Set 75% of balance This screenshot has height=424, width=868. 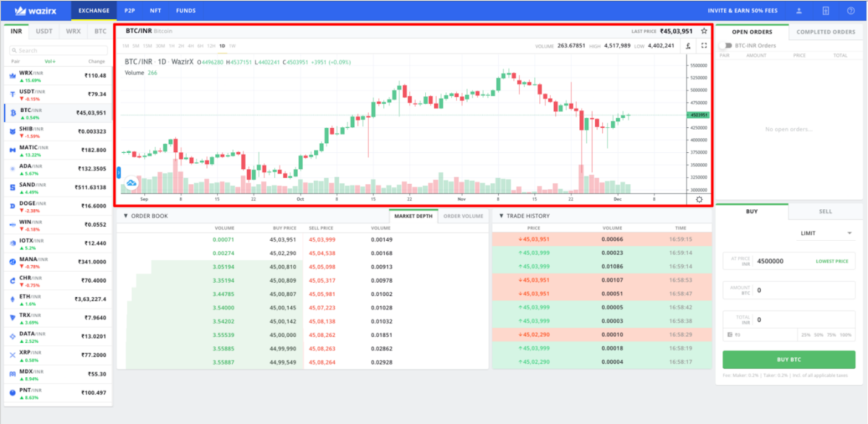point(832,335)
